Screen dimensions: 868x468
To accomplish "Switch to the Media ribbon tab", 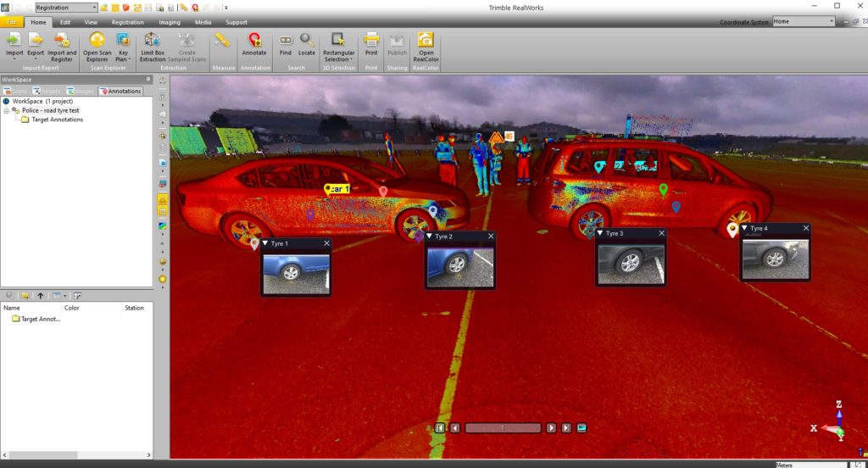I will tap(203, 22).
